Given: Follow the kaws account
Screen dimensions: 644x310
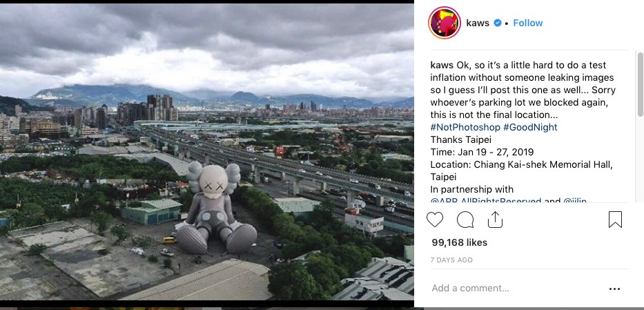Looking at the screenshot, I should (528, 23).
